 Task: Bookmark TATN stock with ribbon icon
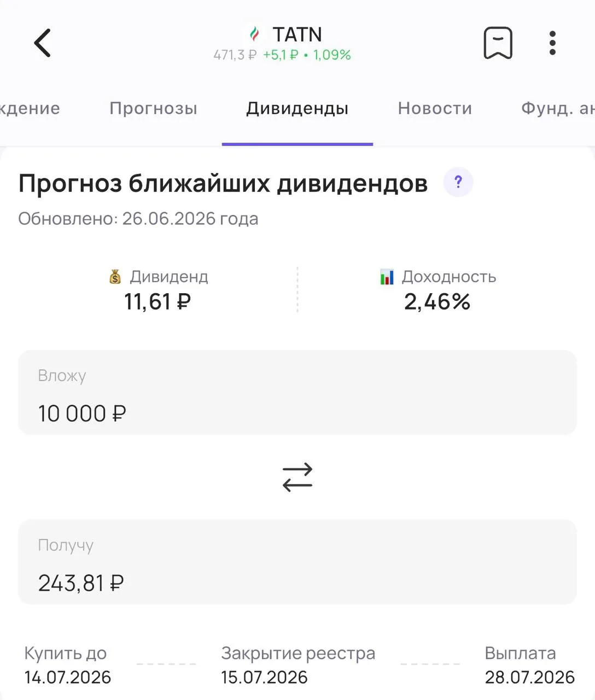(498, 43)
